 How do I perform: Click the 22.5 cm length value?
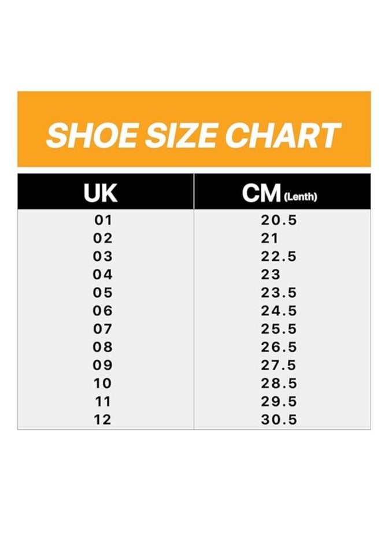[x=279, y=256]
